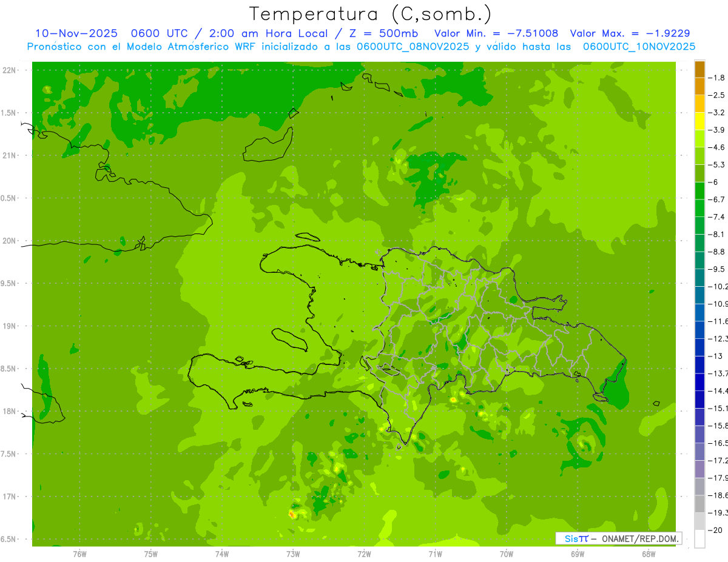Screen dimensions: 728x562
Task: Click the 73W longitude label
Action: pyautogui.click(x=293, y=554)
